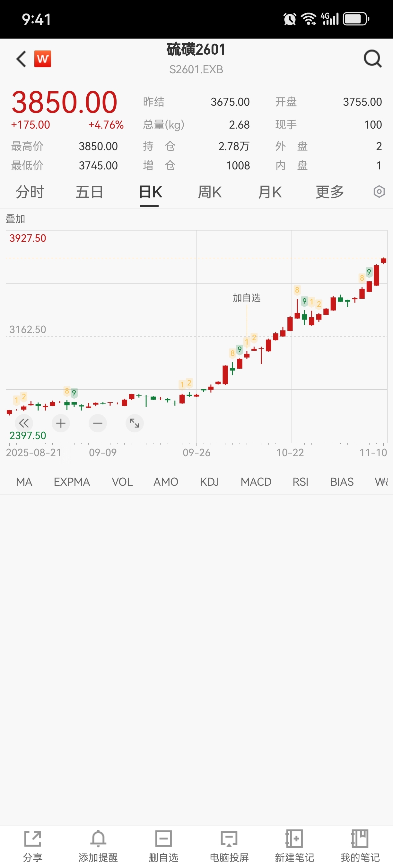Viewport: 393px width, 868px height.
Task: Zoom out chart with minus button
Action: pos(98,423)
